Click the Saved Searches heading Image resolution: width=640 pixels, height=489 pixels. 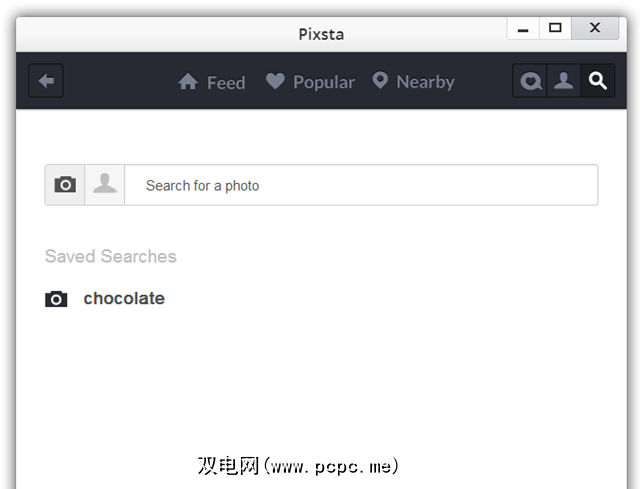[x=110, y=257]
